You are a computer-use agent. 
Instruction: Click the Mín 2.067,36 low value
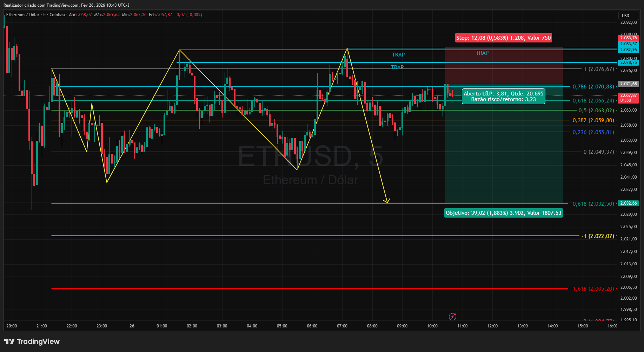(134, 15)
